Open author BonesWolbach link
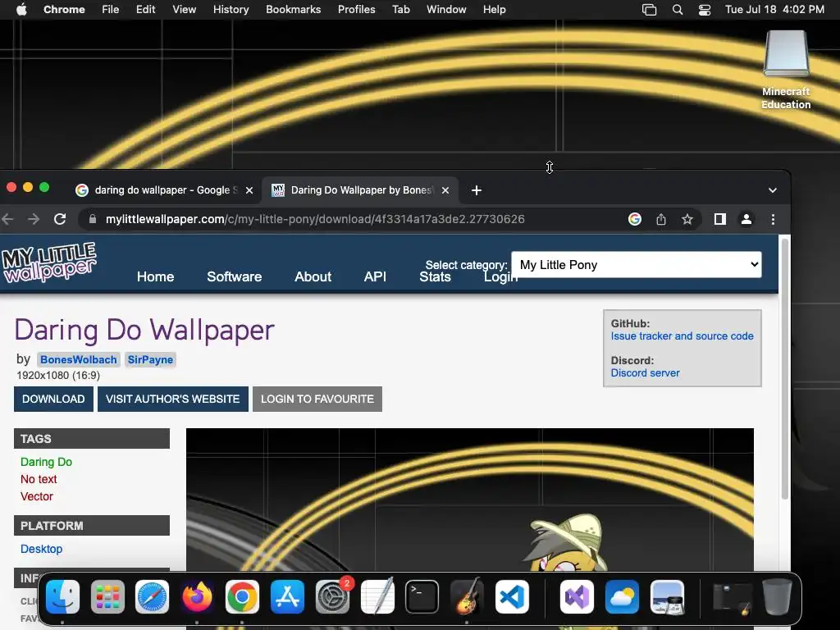Screen dimensions: 840x630 [78, 359]
